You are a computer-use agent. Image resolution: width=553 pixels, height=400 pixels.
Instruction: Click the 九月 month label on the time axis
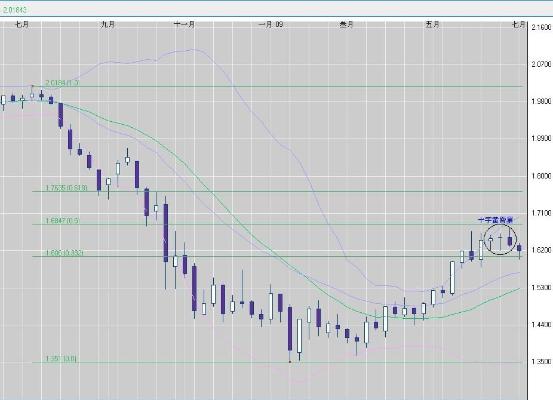tap(108, 24)
